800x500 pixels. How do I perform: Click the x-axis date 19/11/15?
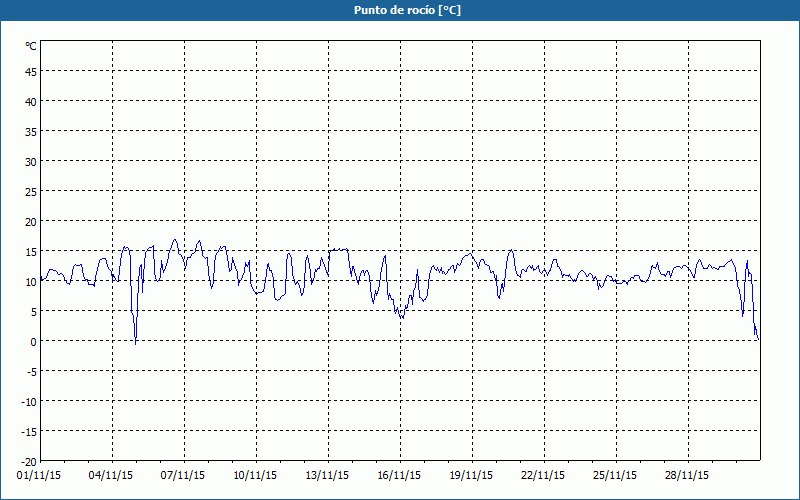(x=471, y=476)
